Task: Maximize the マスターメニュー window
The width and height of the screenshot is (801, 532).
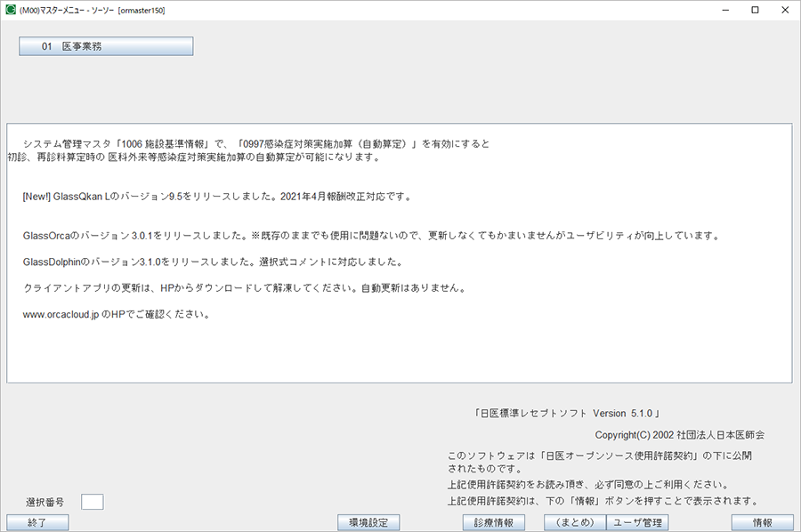Action: point(755,10)
